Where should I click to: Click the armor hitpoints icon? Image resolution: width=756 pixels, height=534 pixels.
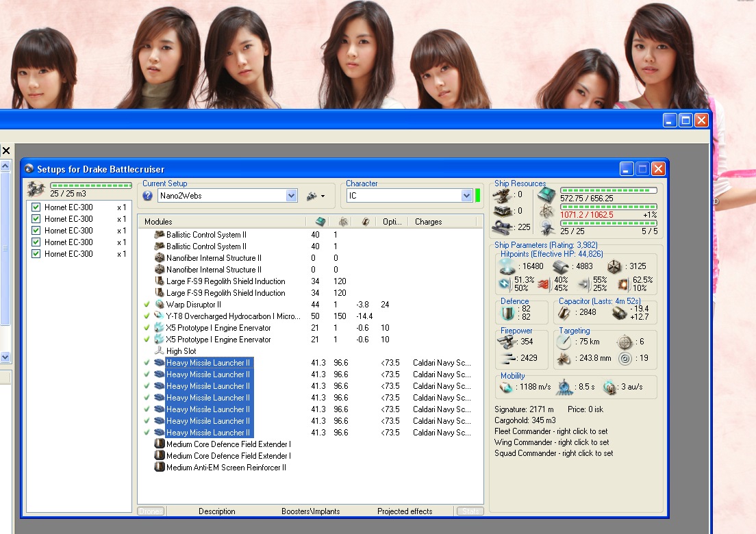click(562, 266)
